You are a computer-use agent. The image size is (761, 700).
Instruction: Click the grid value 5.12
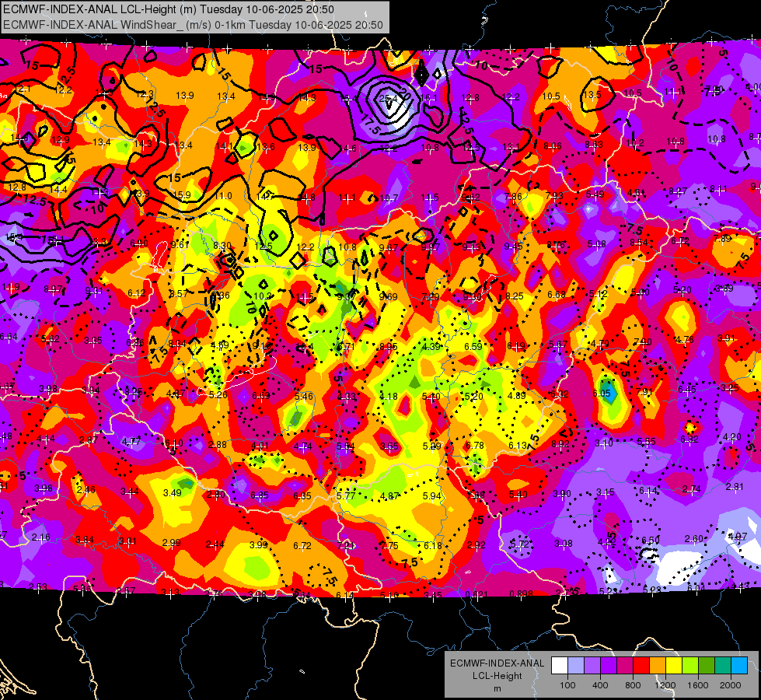pos(598,293)
